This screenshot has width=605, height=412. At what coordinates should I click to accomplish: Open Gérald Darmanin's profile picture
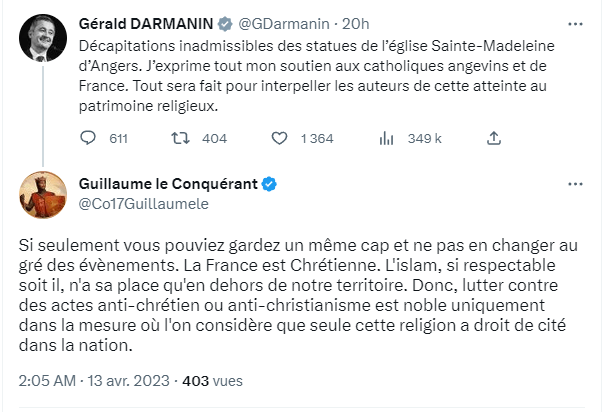tap(43, 35)
